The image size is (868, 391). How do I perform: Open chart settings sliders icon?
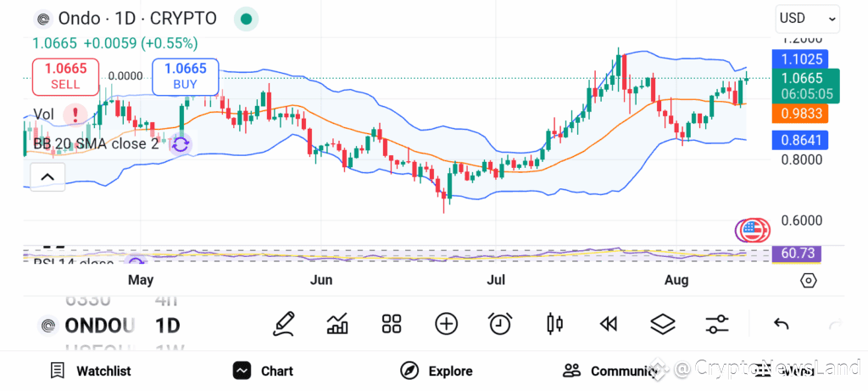[x=717, y=324]
